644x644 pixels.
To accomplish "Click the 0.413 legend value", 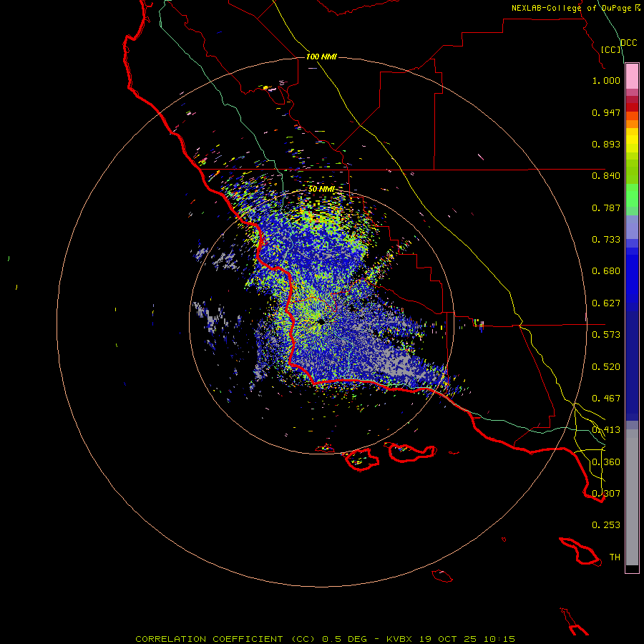I will tap(606, 430).
